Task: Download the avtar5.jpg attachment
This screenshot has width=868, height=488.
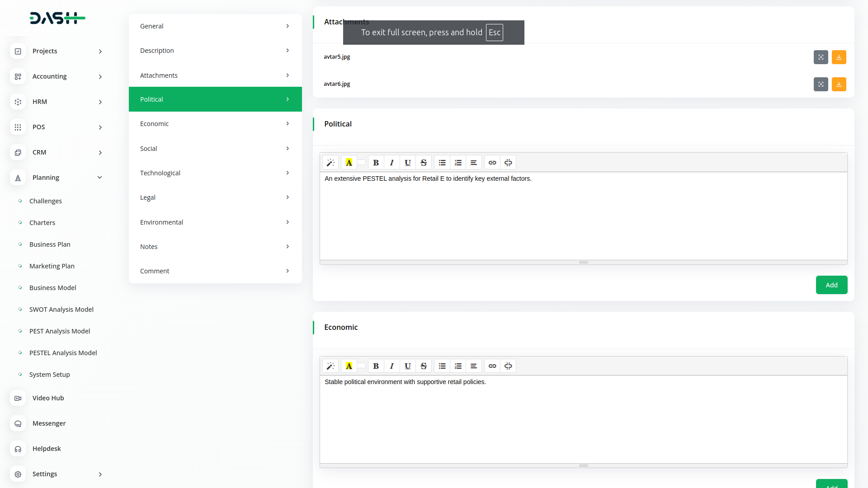Action: coord(839,57)
